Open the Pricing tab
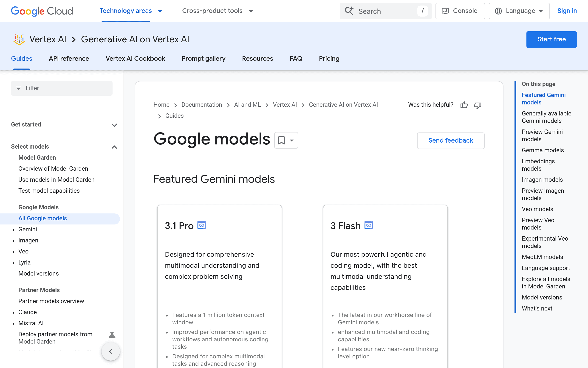This screenshot has width=588, height=368. tap(329, 58)
